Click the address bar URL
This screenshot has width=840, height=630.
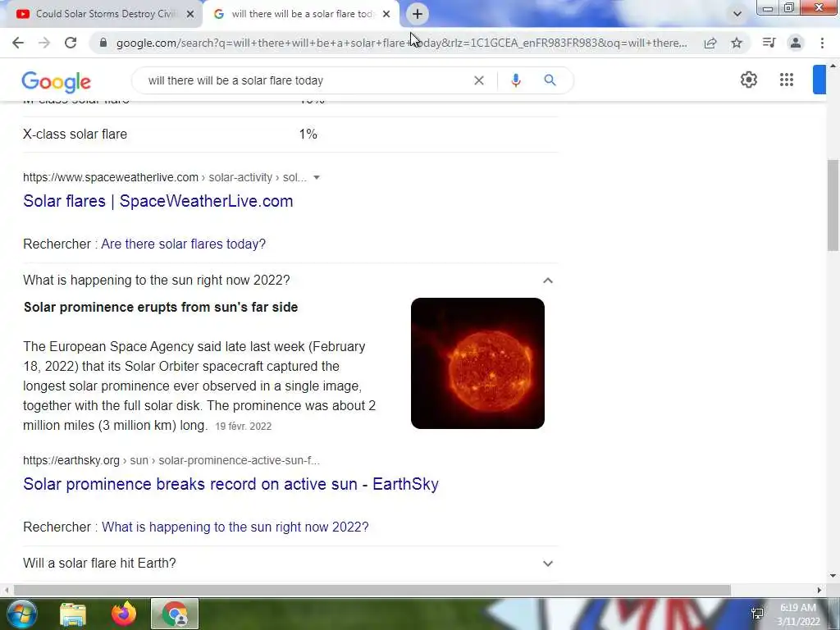(401, 43)
